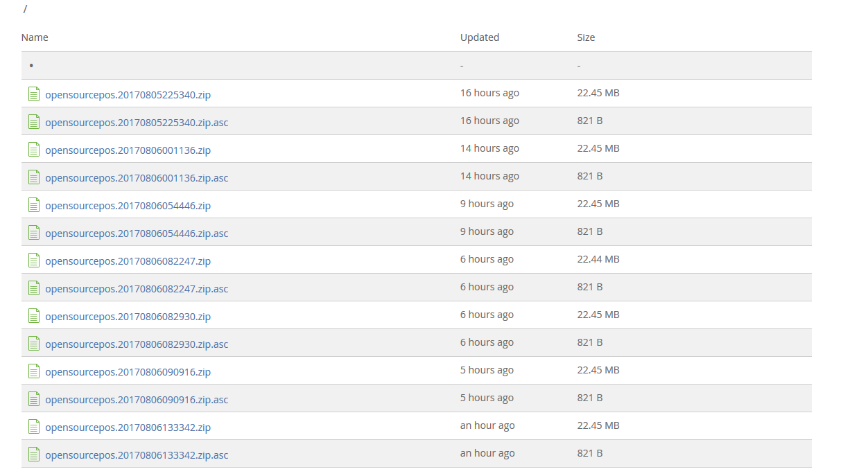Open the opensourcepos.20170806082930.zip archive link
The width and height of the screenshot is (868, 476).
coord(128,316)
